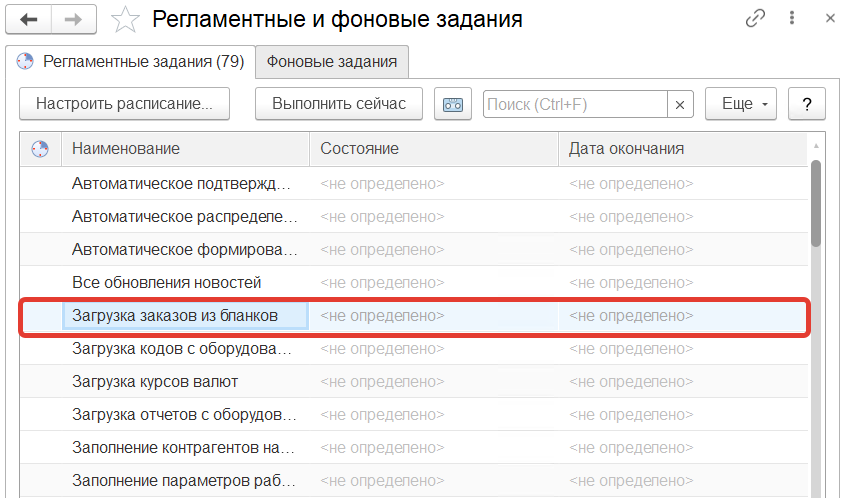This screenshot has height=498, width=843.
Task: Expand the Еще dropdown menu
Action: (x=741, y=104)
